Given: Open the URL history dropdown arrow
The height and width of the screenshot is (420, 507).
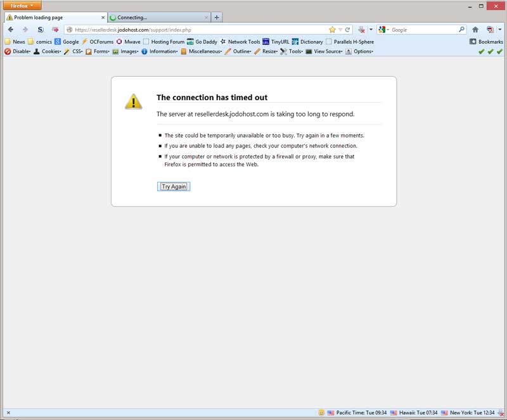Looking at the screenshot, I should (x=340, y=30).
